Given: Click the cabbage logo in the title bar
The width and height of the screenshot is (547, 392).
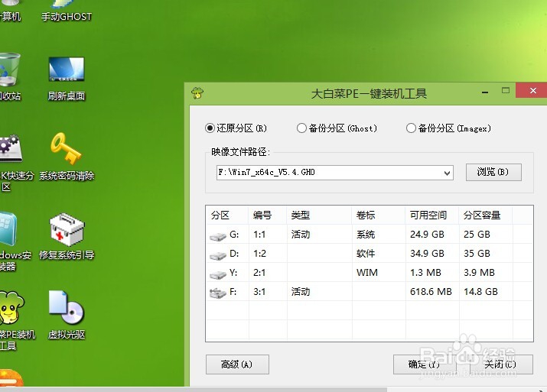Looking at the screenshot, I should [197, 93].
